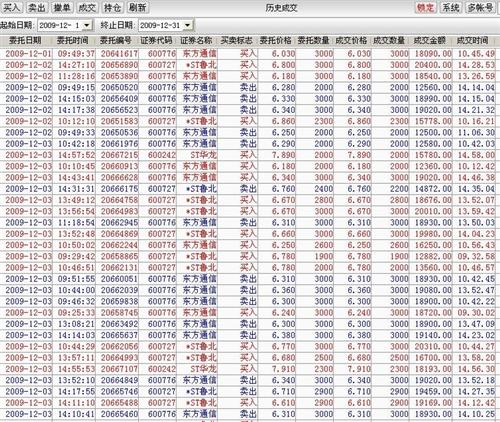Expand the 起始日期 date dropdown arrow
This screenshot has width=500, height=422.
[87, 25]
